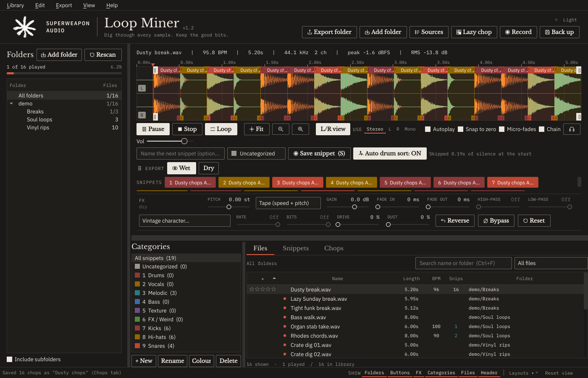Click the star column header in files table
Viewport: 588px width, 378px height.
coord(262,279)
